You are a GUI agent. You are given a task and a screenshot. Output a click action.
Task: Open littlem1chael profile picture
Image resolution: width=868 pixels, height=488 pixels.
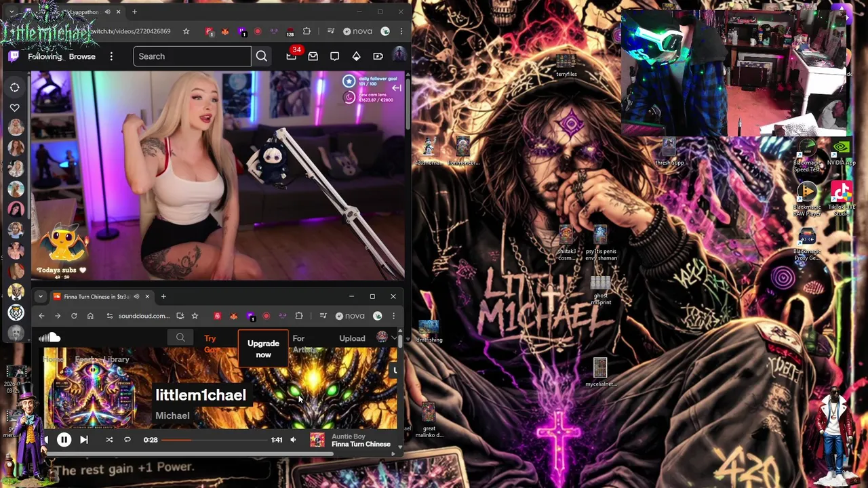94,388
